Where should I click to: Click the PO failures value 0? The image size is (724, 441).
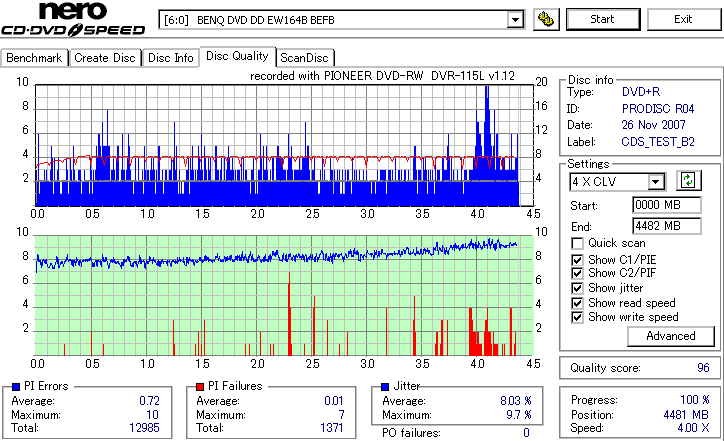(526, 433)
